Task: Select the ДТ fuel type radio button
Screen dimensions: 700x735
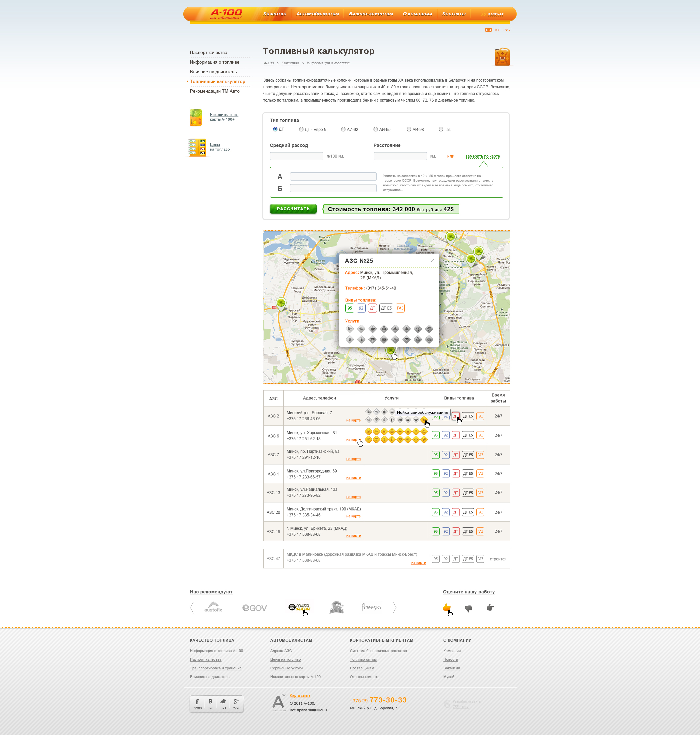Action: 275,129
